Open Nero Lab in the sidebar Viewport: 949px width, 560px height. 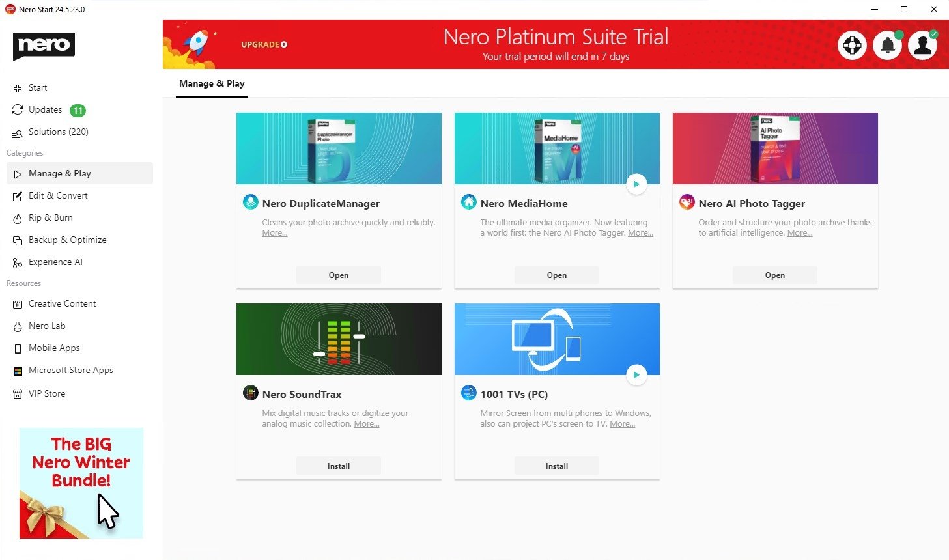pos(47,326)
